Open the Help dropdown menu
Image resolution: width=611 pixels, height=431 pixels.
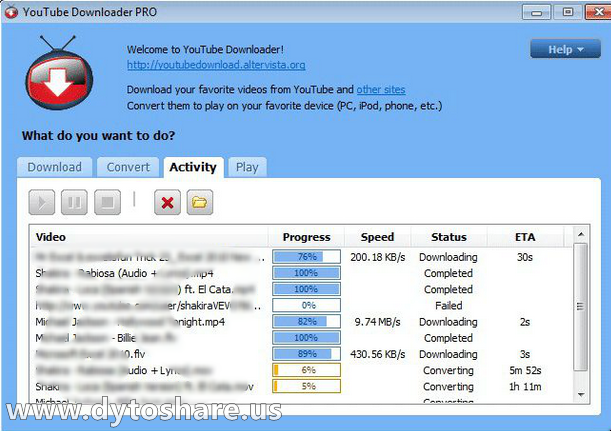tap(565, 49)
